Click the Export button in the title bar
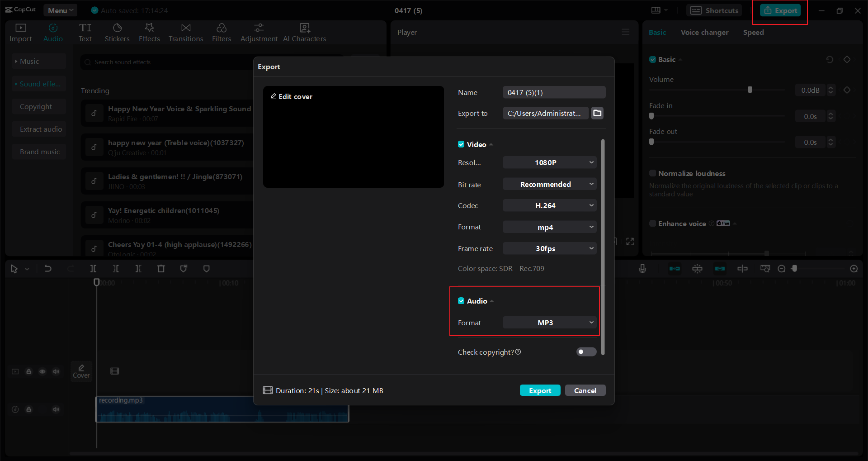868x461 pixels. click(780, 10)
